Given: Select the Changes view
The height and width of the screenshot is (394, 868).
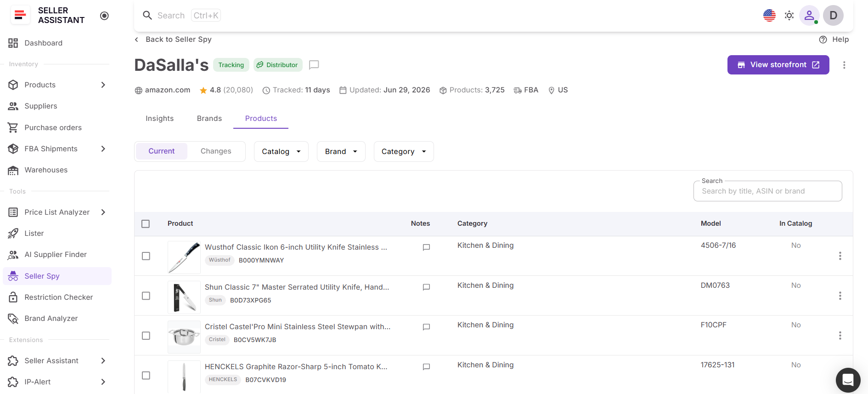Looking at the screenshot, I should (216, 151).
